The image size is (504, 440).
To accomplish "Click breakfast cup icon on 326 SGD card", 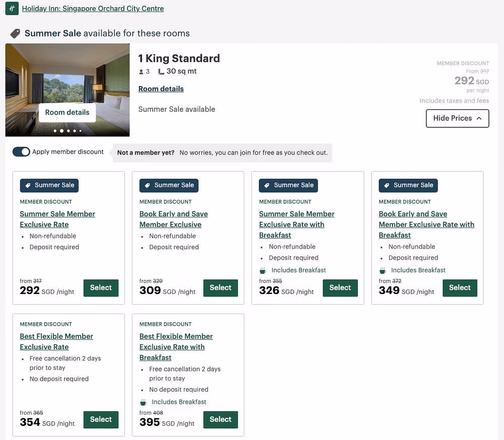I will pyautogui.click(x=263, y=270).
